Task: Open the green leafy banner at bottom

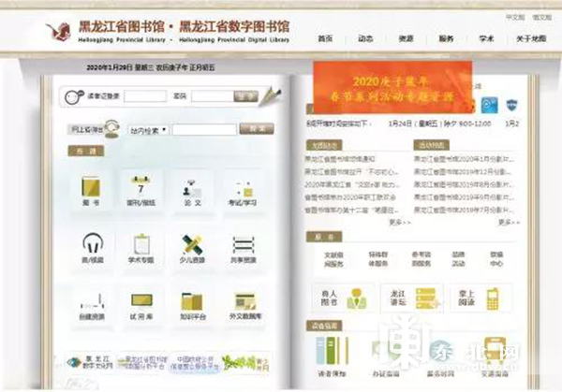Action: point(245,363)
